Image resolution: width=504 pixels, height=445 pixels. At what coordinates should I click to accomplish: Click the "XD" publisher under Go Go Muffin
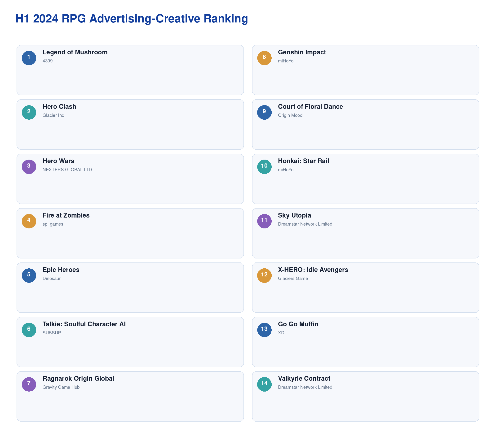coord(281,333)
